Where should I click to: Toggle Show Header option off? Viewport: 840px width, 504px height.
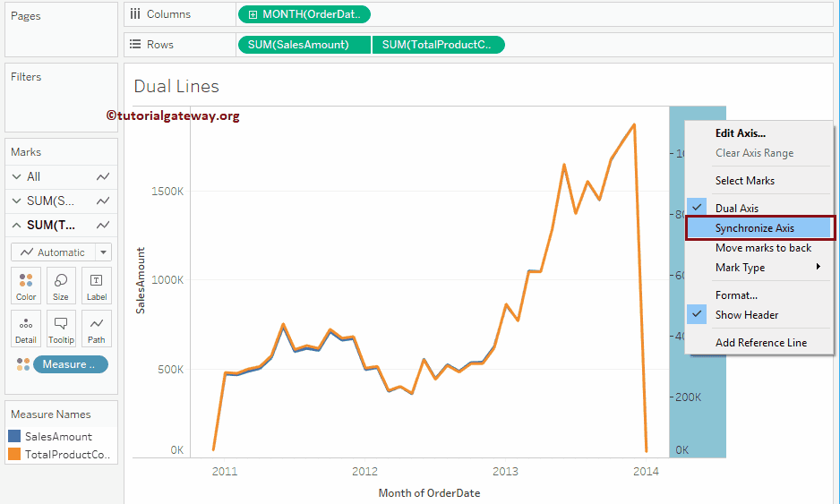click(x=746, y=315)
